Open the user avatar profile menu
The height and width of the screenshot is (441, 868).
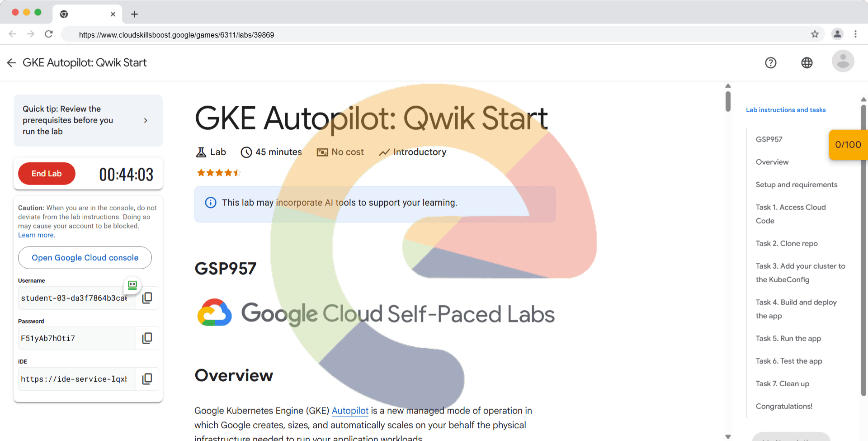pyautogui.click(x=843, y=62)
